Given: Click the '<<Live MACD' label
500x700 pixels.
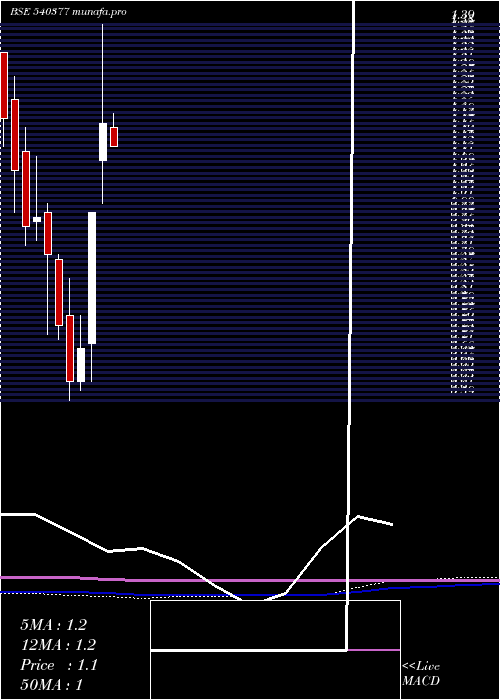Looking at the screenshot, I should tap(421, 674).
